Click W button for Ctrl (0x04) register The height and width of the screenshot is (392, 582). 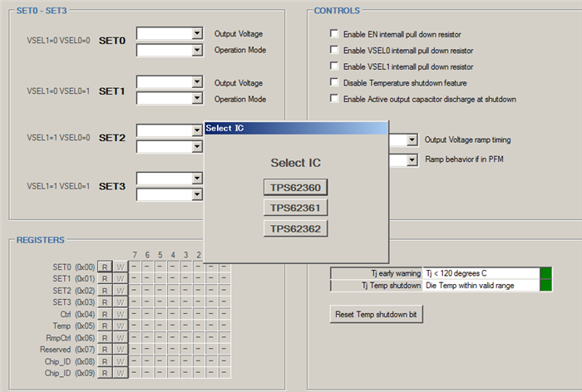click(x=121, y=314)
